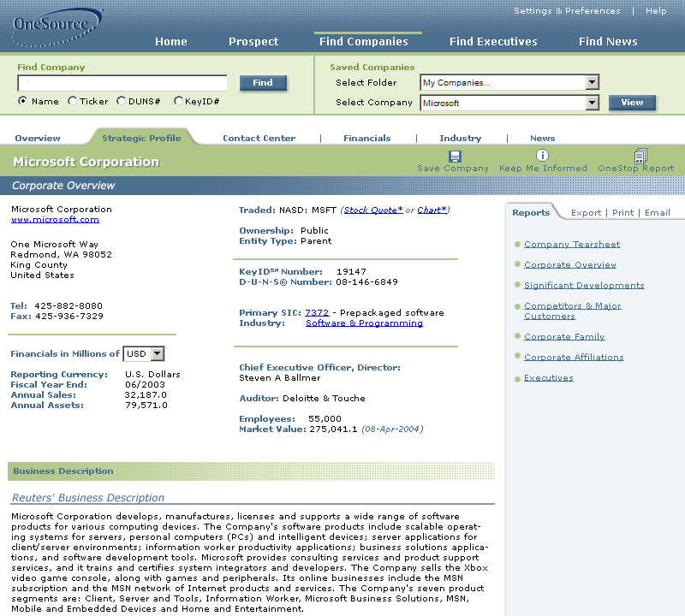The width and height of the screenshot is (685, 616).
Task: Switch to the News tab
Action: [542, 139]
